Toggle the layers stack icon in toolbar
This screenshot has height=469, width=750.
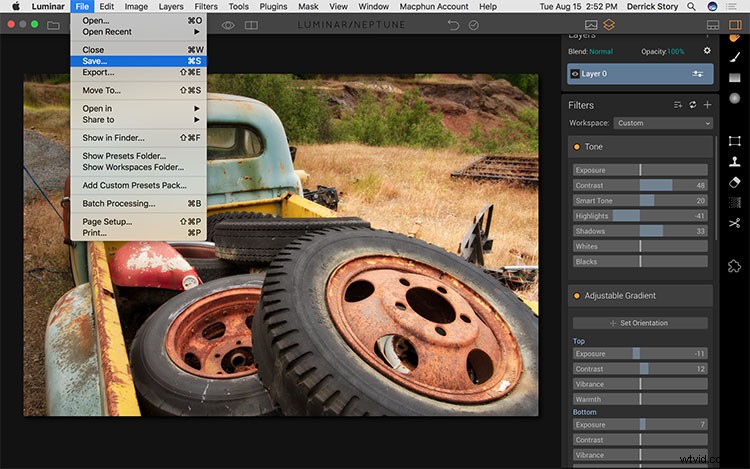[609, 24]
